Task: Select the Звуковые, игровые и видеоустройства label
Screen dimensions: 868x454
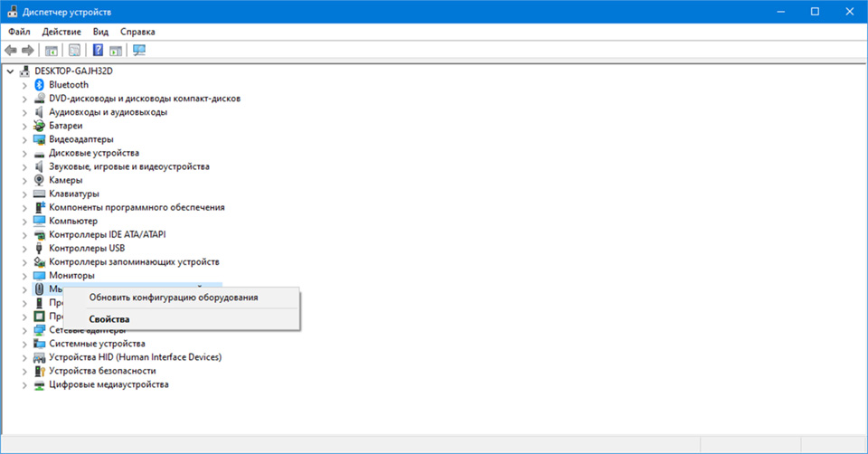Action: (129, 166)
